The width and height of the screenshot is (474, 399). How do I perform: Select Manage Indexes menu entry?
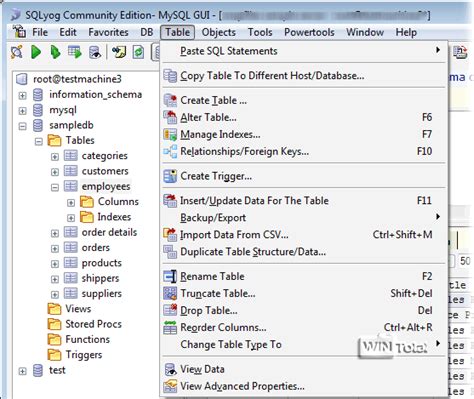coord(304,134)
